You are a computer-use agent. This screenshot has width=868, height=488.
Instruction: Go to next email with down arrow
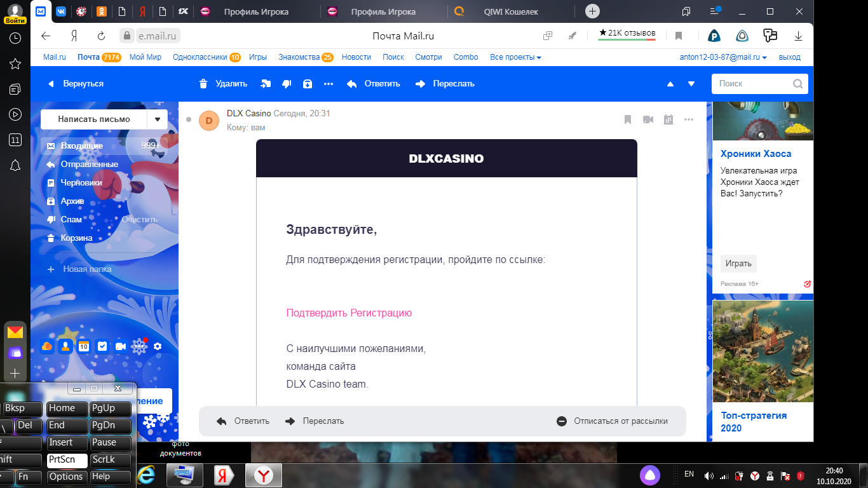691,84
